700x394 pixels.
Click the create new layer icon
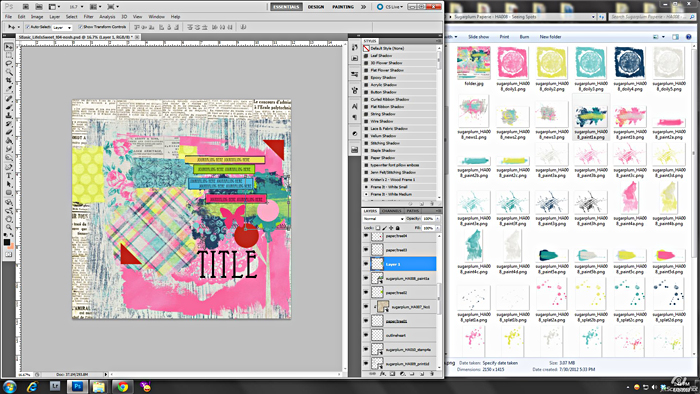click(x=422, y=374)
